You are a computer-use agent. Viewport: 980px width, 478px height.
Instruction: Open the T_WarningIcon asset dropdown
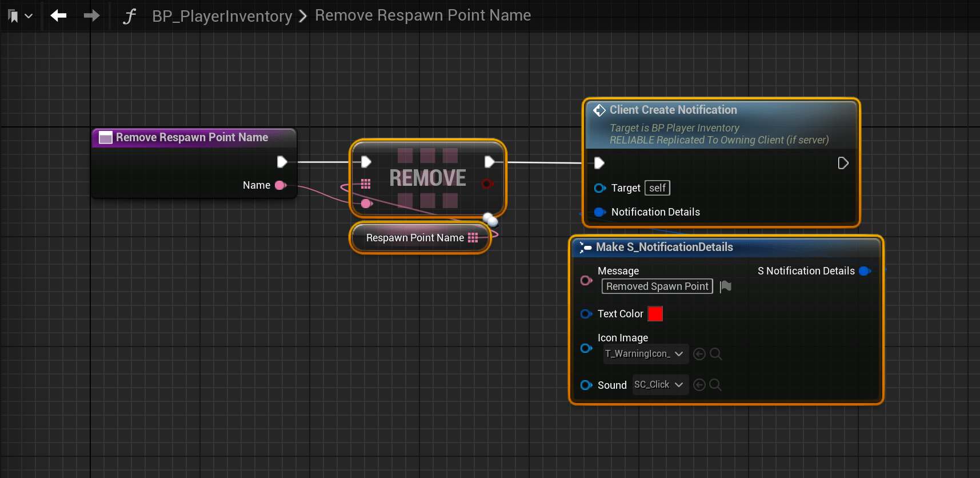(645, 354)
